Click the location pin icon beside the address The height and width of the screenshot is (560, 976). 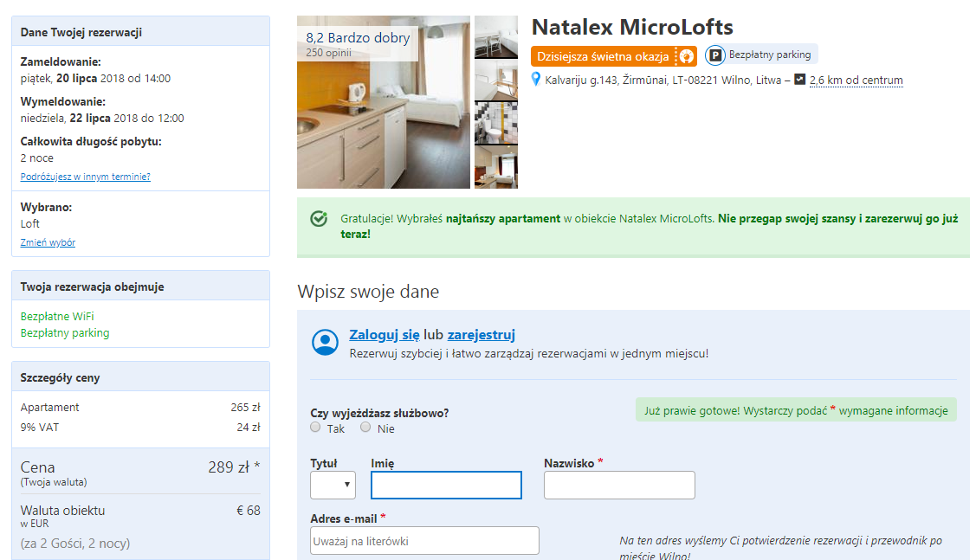pyautogui.click(x=536, y=79)
